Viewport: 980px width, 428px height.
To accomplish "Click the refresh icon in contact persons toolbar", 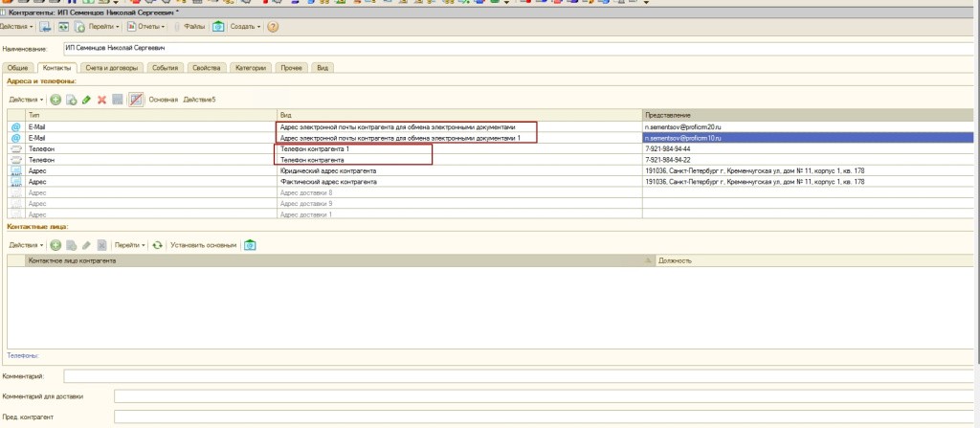I will 158,245.
